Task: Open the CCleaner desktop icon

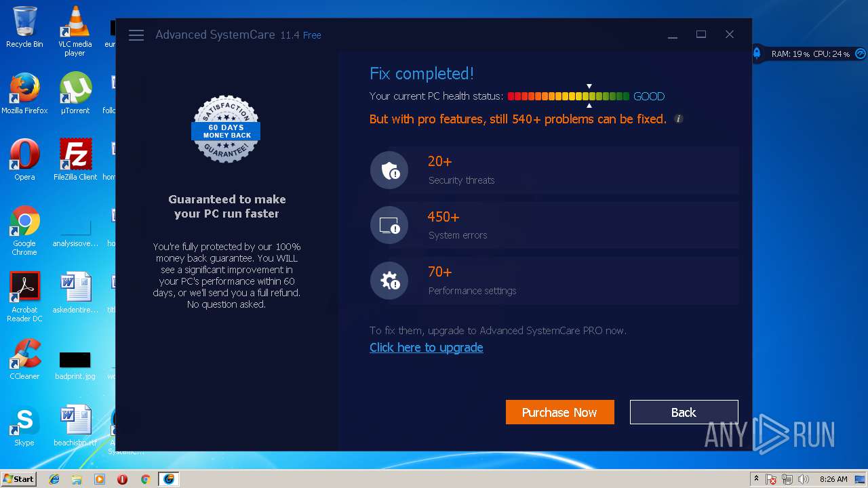Action: pyautogui.click(x=24, y=359)
